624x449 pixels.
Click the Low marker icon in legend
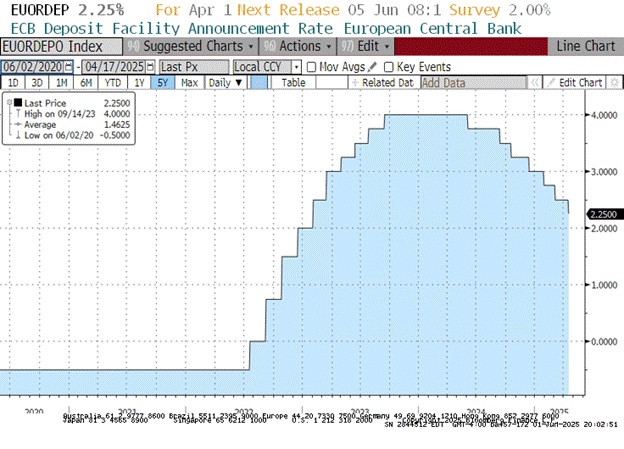pyautogui.click(x=18, y=135)
